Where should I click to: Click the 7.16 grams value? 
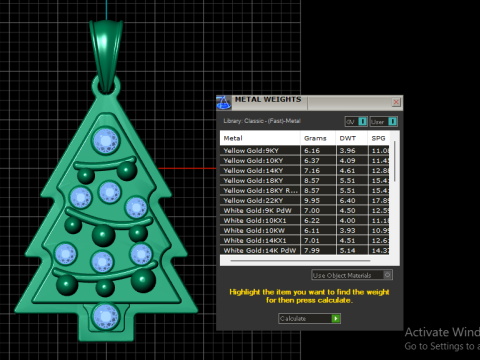[x=312, y=171]
